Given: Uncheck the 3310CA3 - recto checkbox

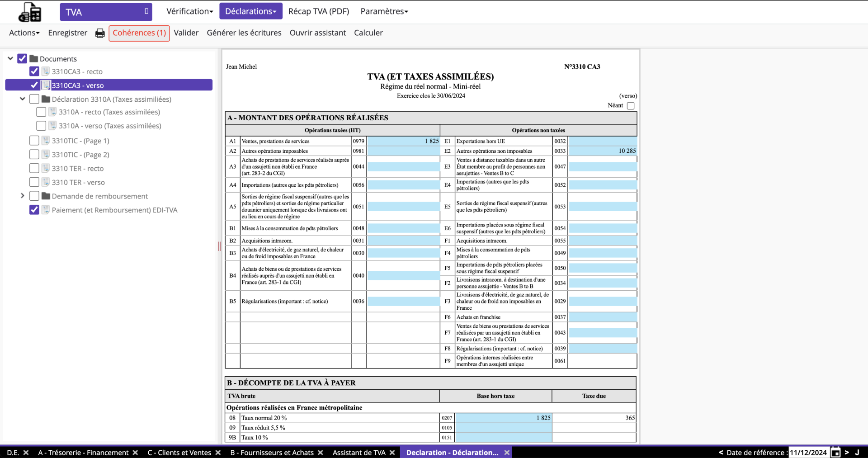Looking at the screenshot, I should click(34, 71).
